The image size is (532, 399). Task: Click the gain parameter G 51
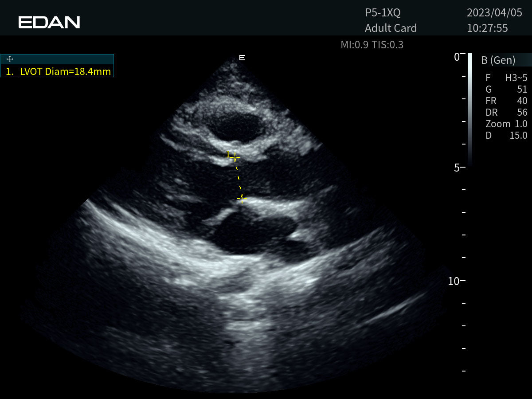coord(506,90)
